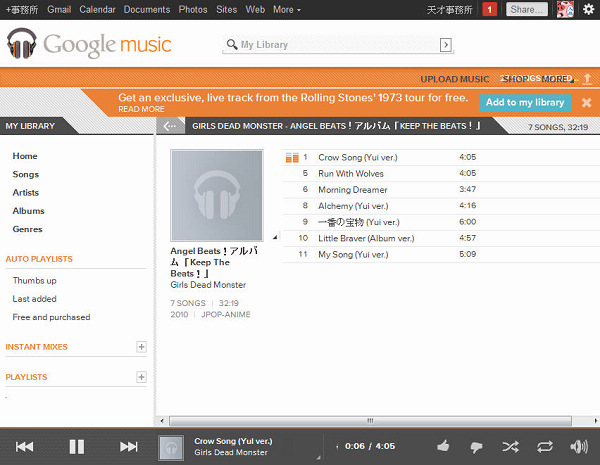This screenshot has width=600, height=465.
Task: Select track Crow Song (Yui ver.)
Action: click(x=441, y=157)
